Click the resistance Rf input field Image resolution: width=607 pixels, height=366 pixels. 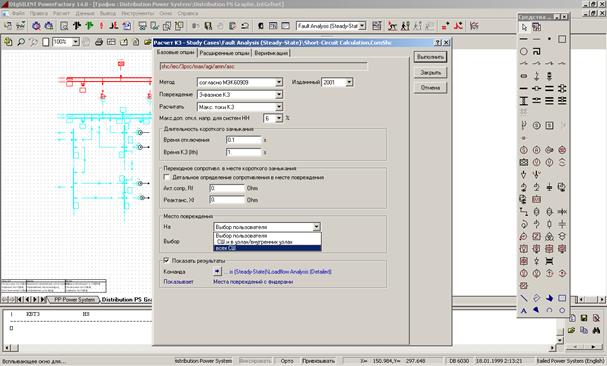tap(227, 188)
